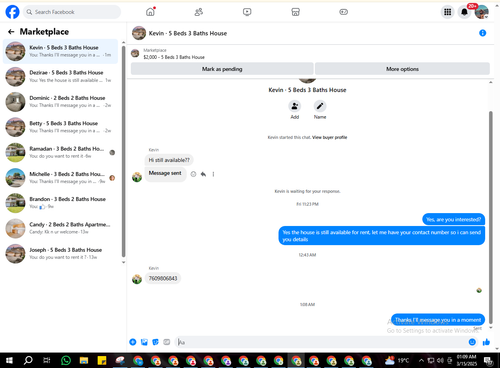Show hidden system tray icons
The width and height of the screenshot is (500, 368).
click(x=421, y=360)
